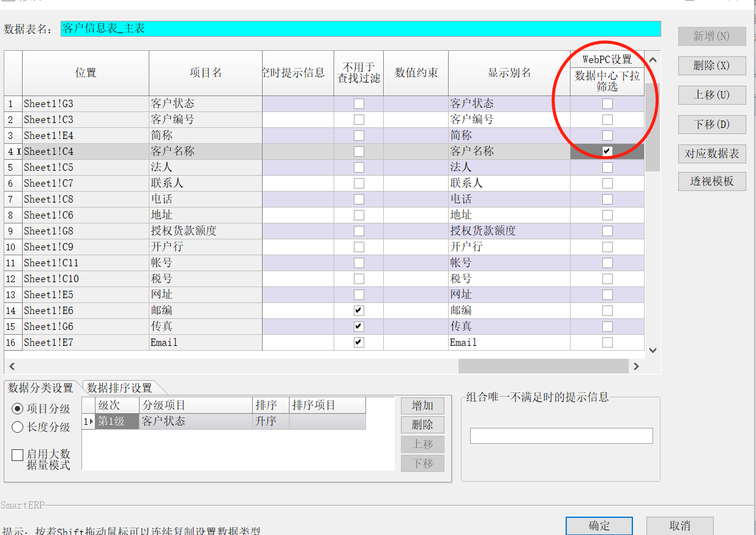Click the 删除(X) button on the right side
The width and height of the screenshot is (756, 535).
712,65
